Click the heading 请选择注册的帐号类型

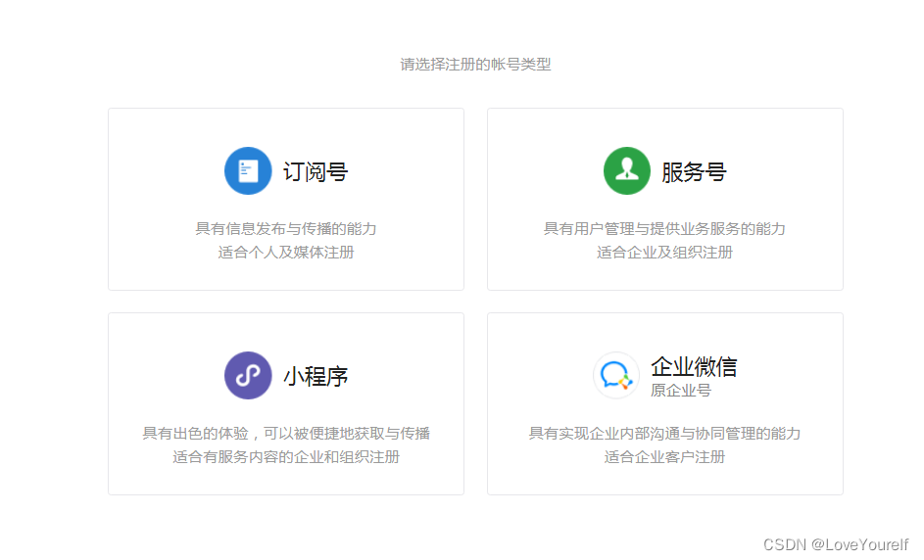(x=475, y=65)
